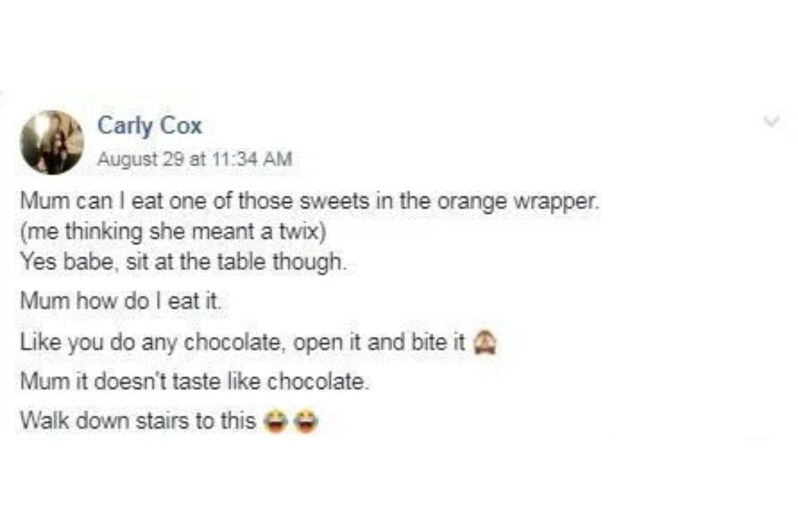Open the post options chevron menu

coord(771,122)
